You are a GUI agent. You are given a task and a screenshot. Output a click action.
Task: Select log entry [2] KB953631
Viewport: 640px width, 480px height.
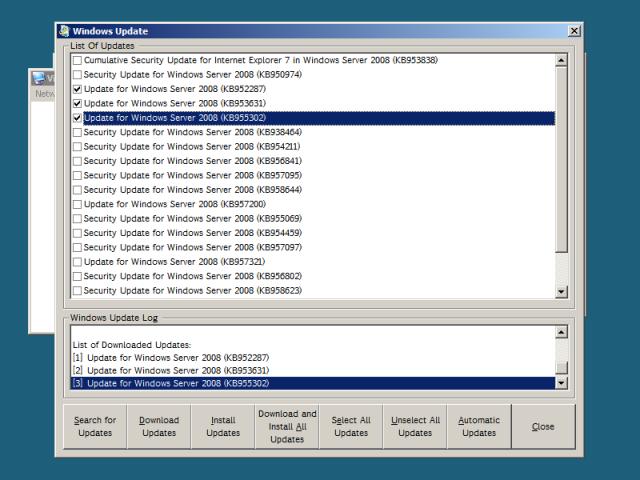(x=171, y=371)
